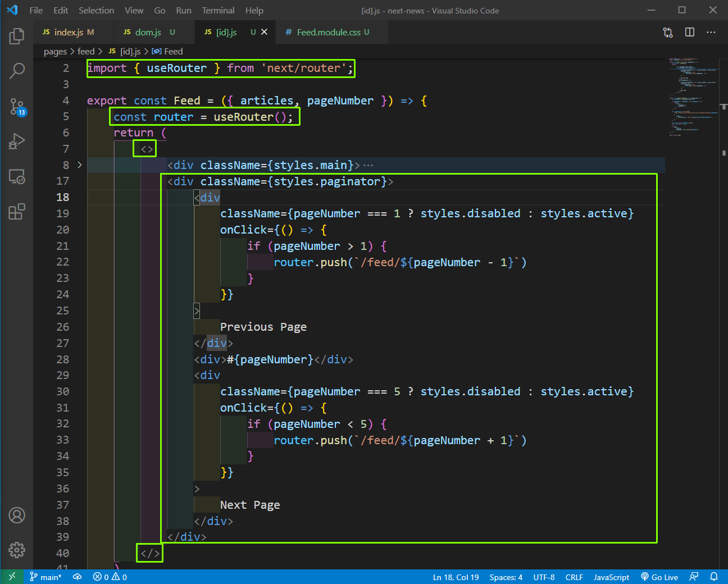This screenshot has height=584, width=728.
Task: Click the Feed symbol breadcrumb
Action: pos(167,52)
